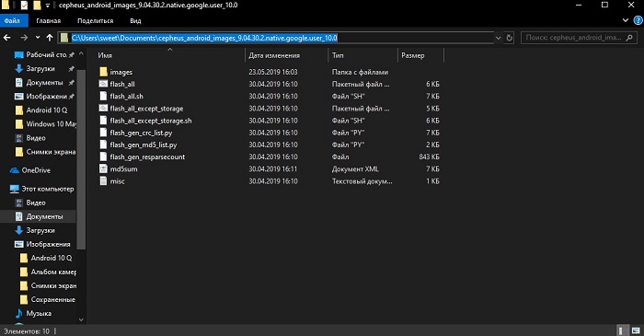
Task: Go up one folder level
Action: tap(50, 38)
